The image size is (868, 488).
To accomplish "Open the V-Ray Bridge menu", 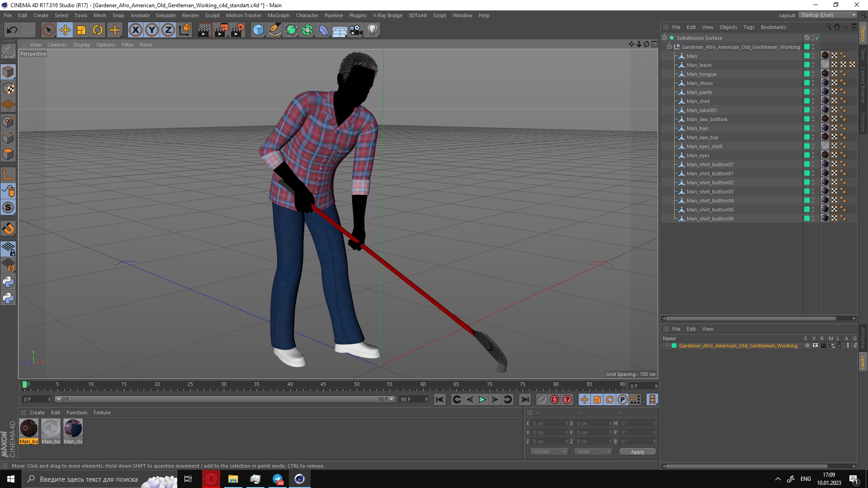I will click(387, 15).
